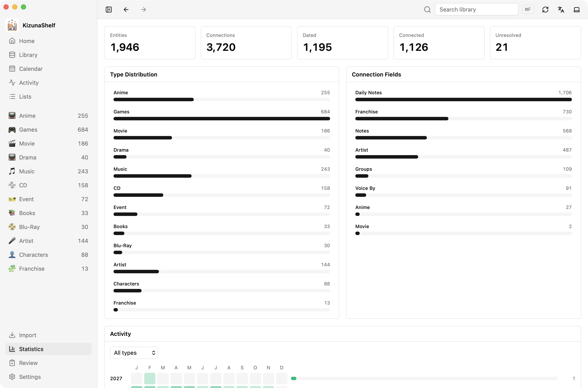
Task: Open the All types dropdown
Action: pyautogui.click(x=134, y=353)
